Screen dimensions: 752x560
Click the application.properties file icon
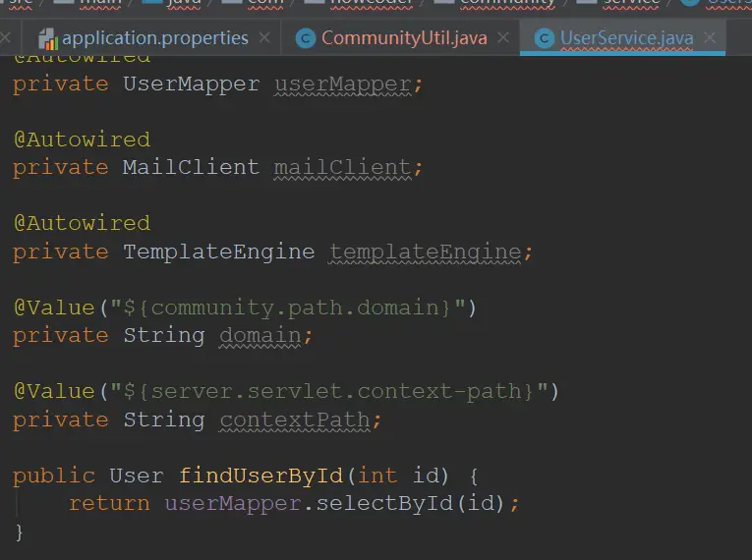tap(47, 39)
